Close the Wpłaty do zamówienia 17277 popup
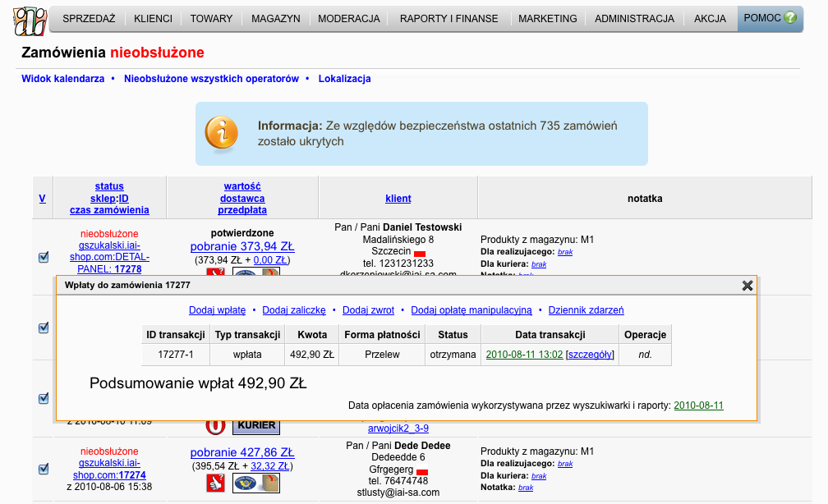The height and width of the screenshot is (504, 828). pos(747,286)
